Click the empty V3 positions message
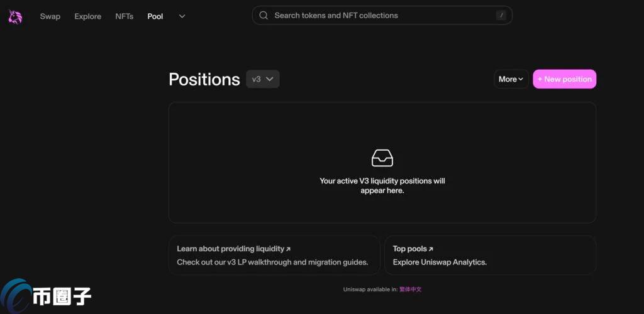Image resolution: width=644 pixels, height=314 pixels. pyautogui.click(x=382, y=185)
